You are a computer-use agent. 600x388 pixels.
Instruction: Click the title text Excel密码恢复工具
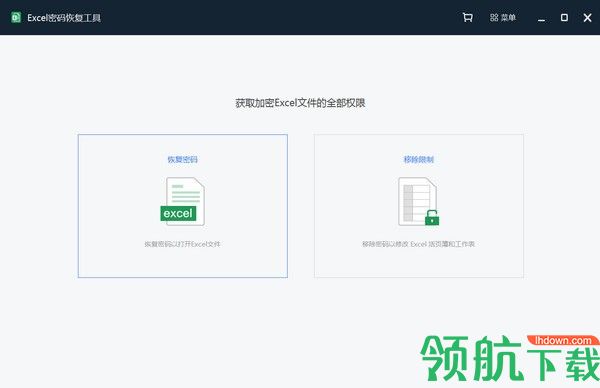click(64, 18)
